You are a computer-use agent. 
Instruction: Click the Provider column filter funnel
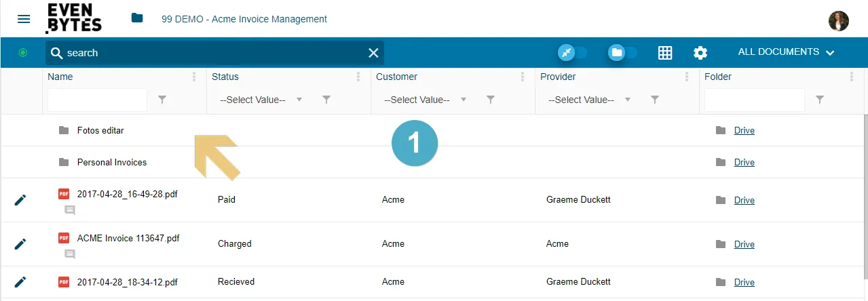pos(655,100)
